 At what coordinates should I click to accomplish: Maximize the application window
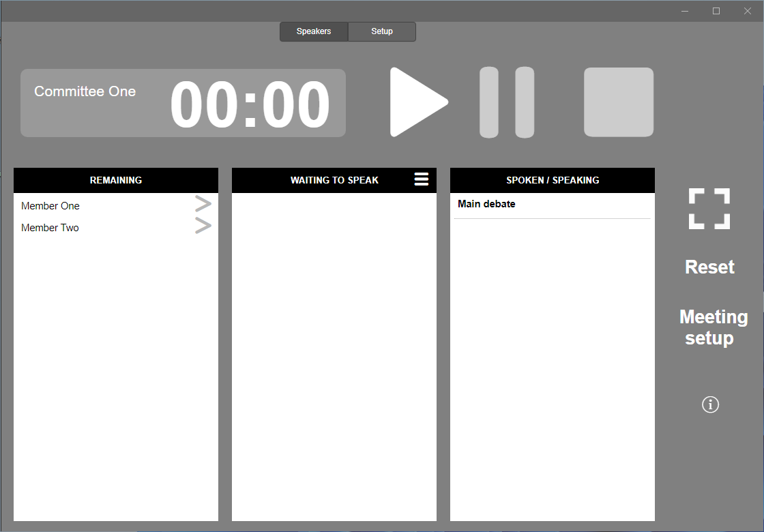[716, 11]
